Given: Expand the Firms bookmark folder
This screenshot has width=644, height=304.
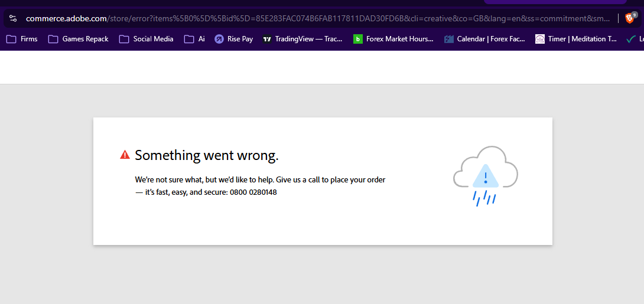Looking at the screenshot, I should [22, 39].
